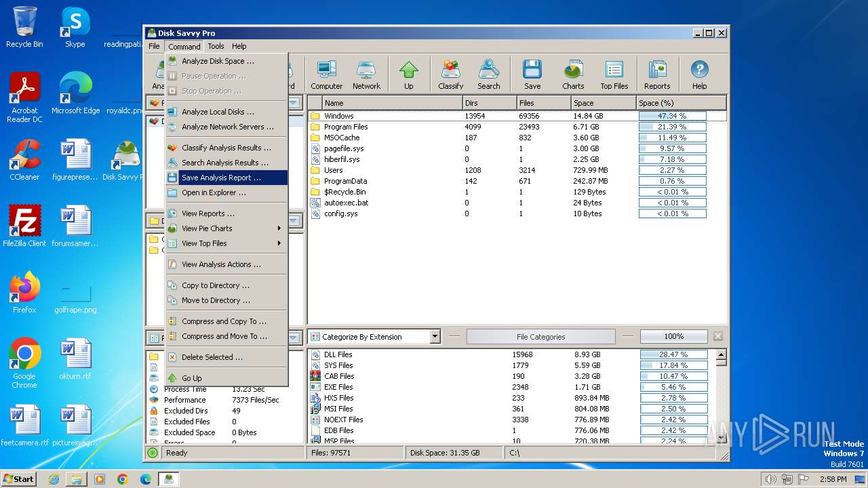This screenshot has height=488, width=868.
Task: Click the categories list scroll-up arrow
Action: (721, 354)
